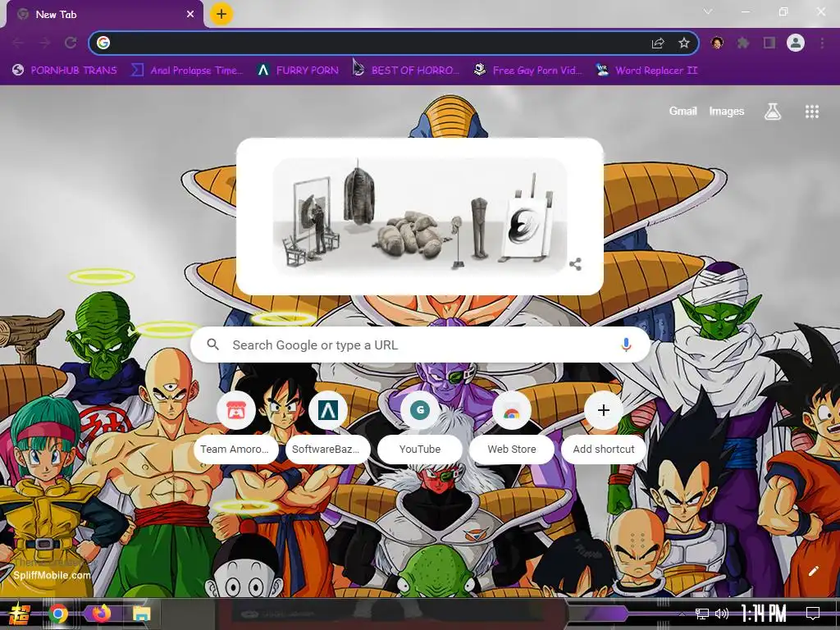Toggle the side panel icon

pos(769,43)
